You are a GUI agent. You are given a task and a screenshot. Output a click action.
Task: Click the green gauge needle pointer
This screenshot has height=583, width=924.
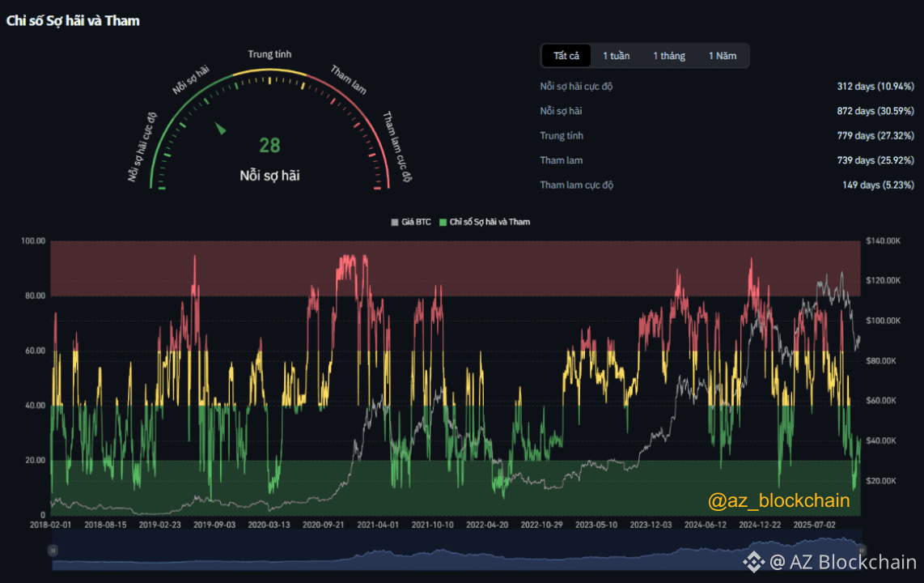coord(220,129)
